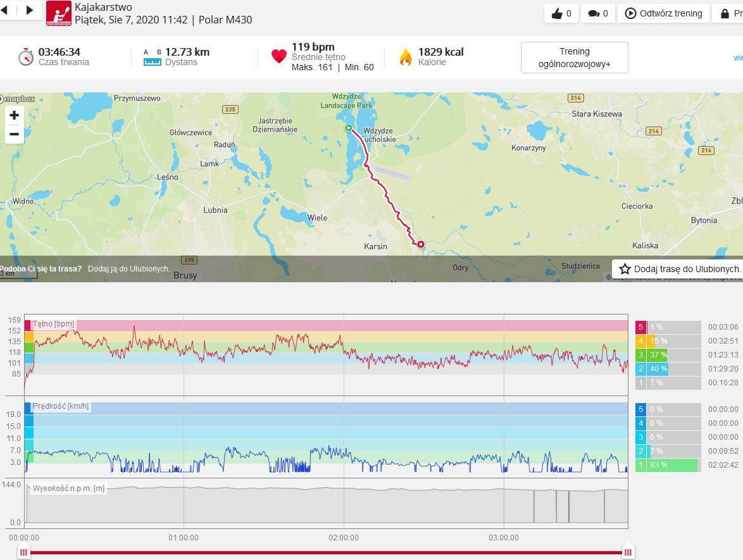Click the Prędkość [km/h] chart label
743x560 pixels.
(x=61, y=406)
